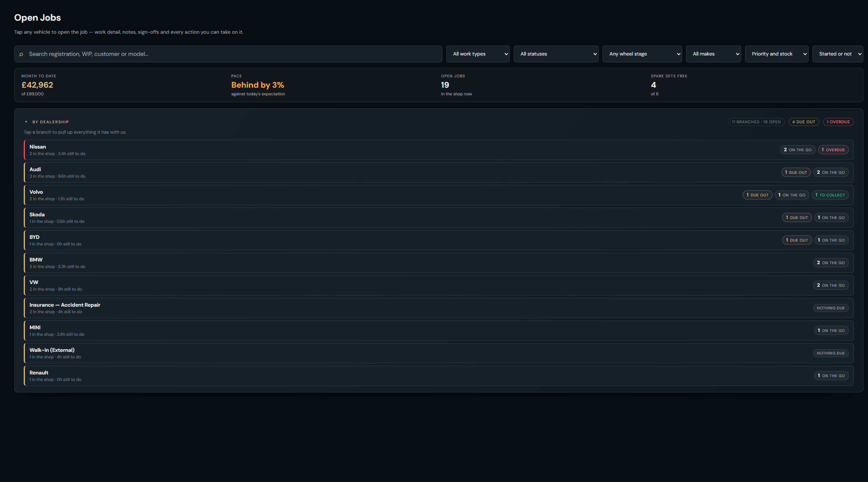The width and height of the screenshot is (868, 482).
Task: Click Skoda's 1 On The Go badge
Action: (x=831, y=217)
